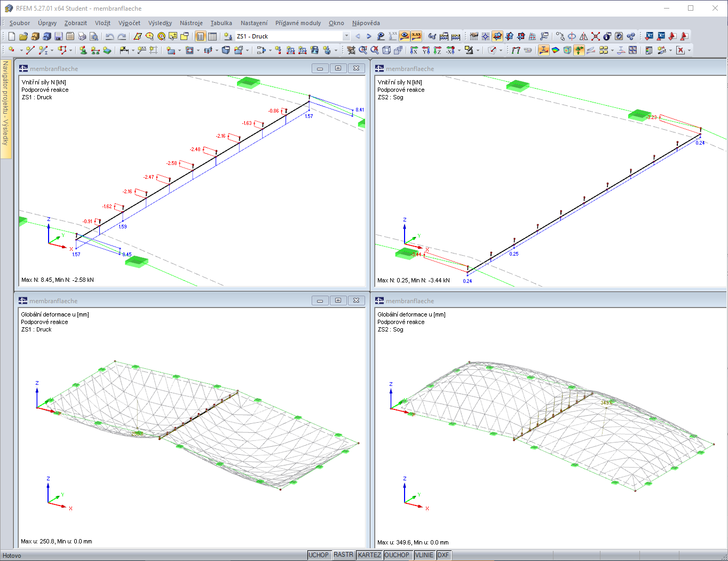The width and height of the screenshot is (728, 561).
Task: Open the Výpočet menu
Action: tap(129, 23)
